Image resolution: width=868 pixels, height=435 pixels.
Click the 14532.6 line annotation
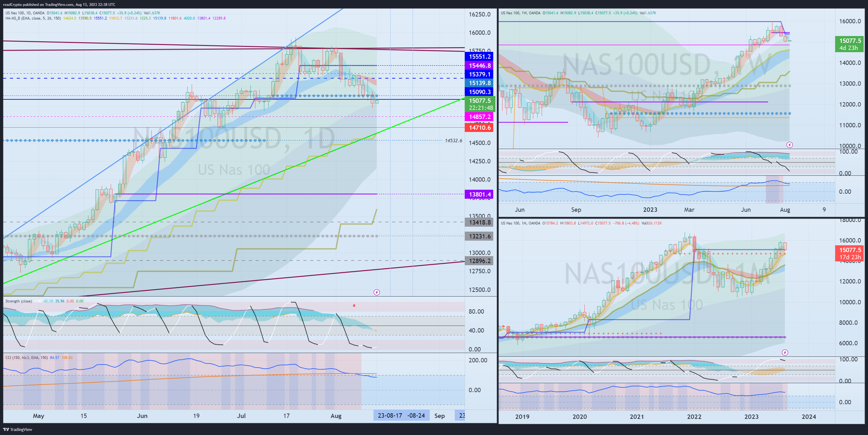454,141
